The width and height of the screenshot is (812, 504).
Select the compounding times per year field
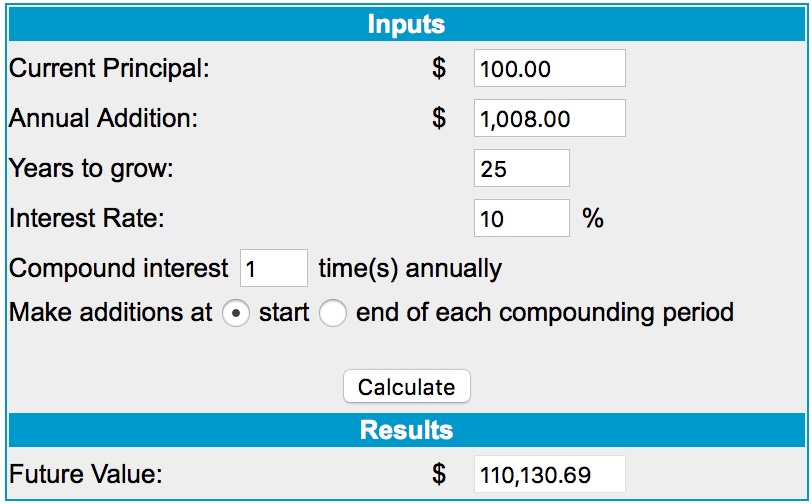[273, 269]
